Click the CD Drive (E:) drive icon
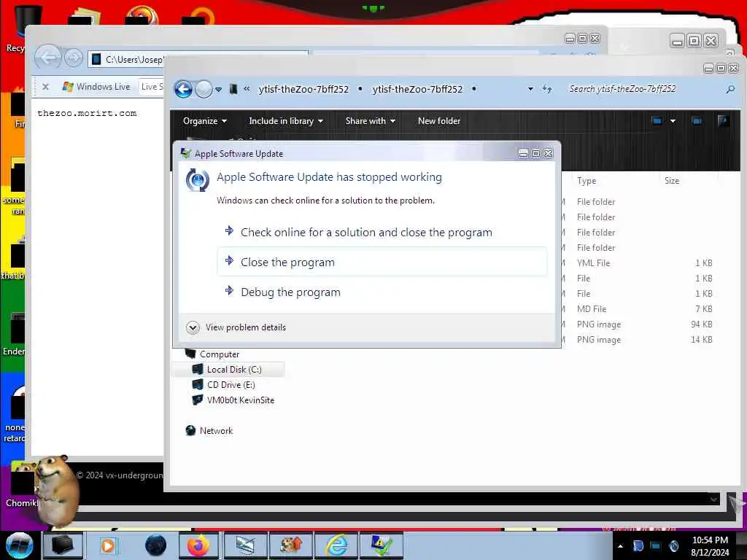The height and width of the screenshot is (560, 747). pos(198,384)
